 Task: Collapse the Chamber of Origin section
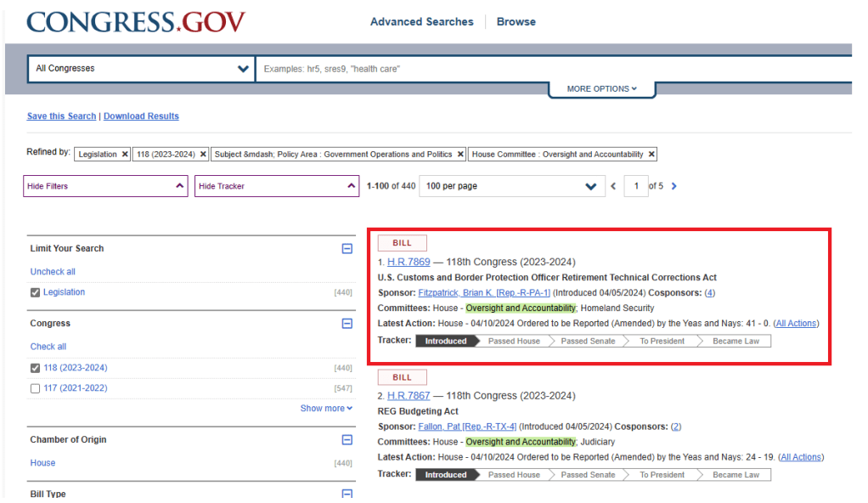pyautogui.click(x=347, y=440)
